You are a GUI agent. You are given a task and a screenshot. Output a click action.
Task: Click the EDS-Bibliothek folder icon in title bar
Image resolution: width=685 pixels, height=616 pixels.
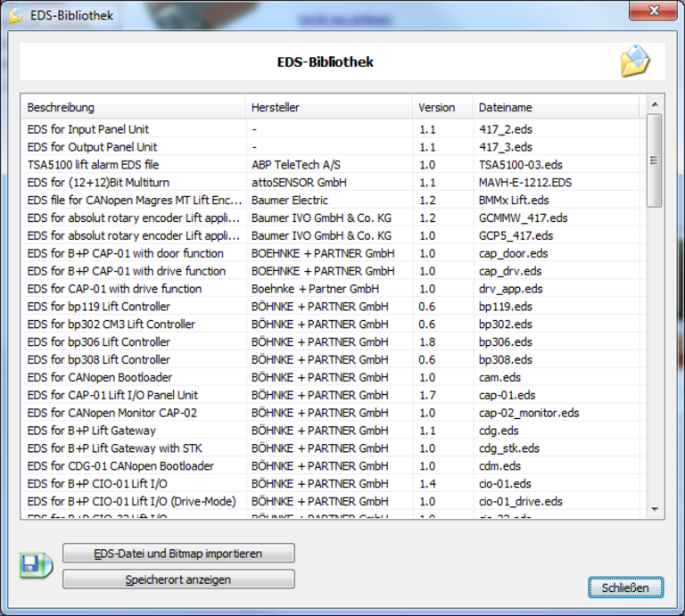(x=16, y=15)
